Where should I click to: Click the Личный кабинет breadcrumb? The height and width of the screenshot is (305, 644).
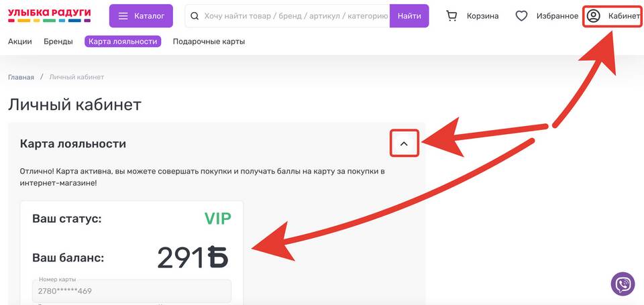tap(76, 77)
